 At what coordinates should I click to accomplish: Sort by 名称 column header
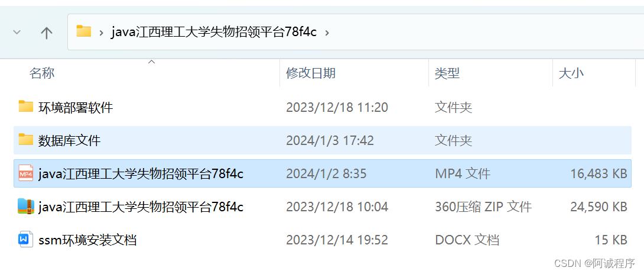[x=42, y=73]
